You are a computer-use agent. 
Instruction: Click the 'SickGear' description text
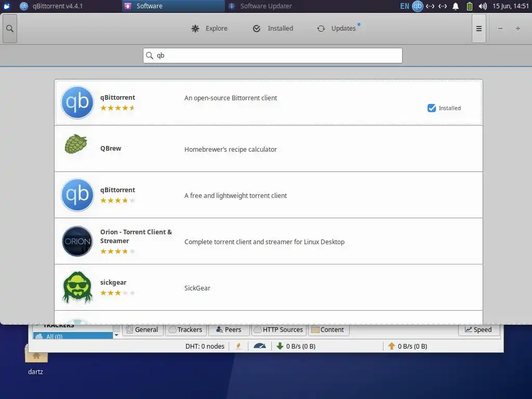point(197,288)
